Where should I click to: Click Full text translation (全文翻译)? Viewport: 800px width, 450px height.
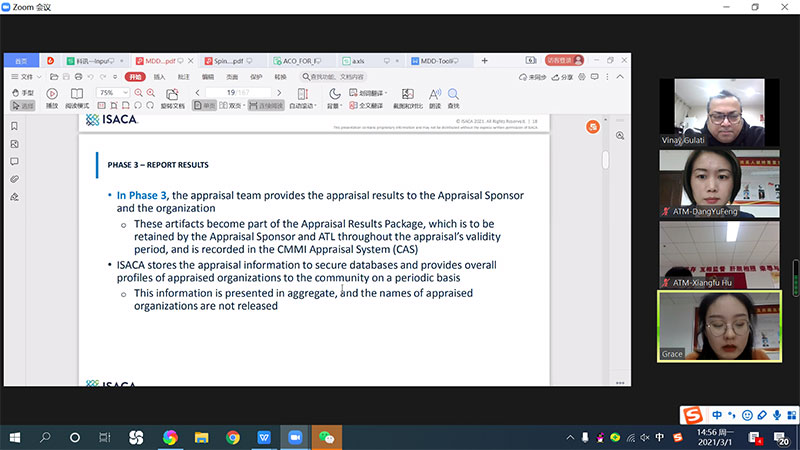(x=366, y=106)
